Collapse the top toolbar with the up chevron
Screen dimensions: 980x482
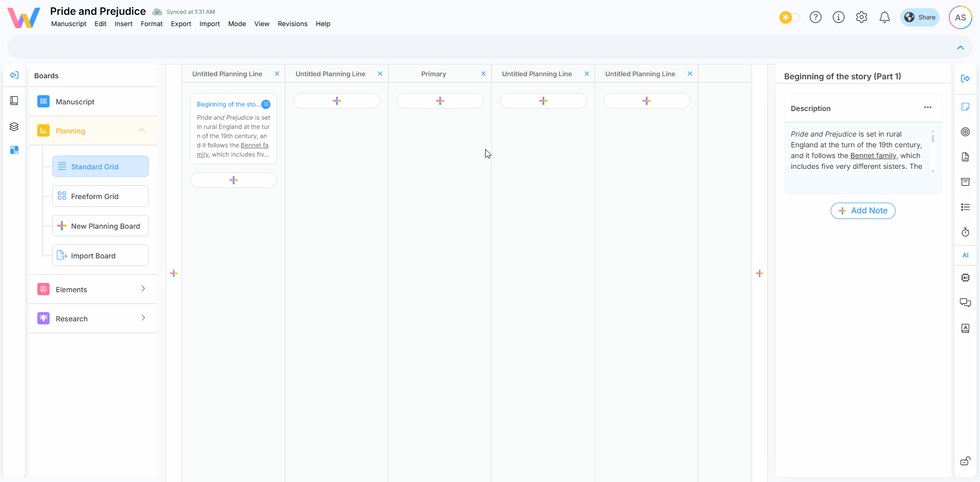(960, 48)
